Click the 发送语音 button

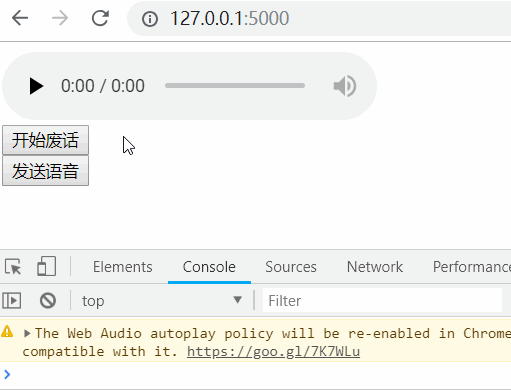click(x=46, y=171)
